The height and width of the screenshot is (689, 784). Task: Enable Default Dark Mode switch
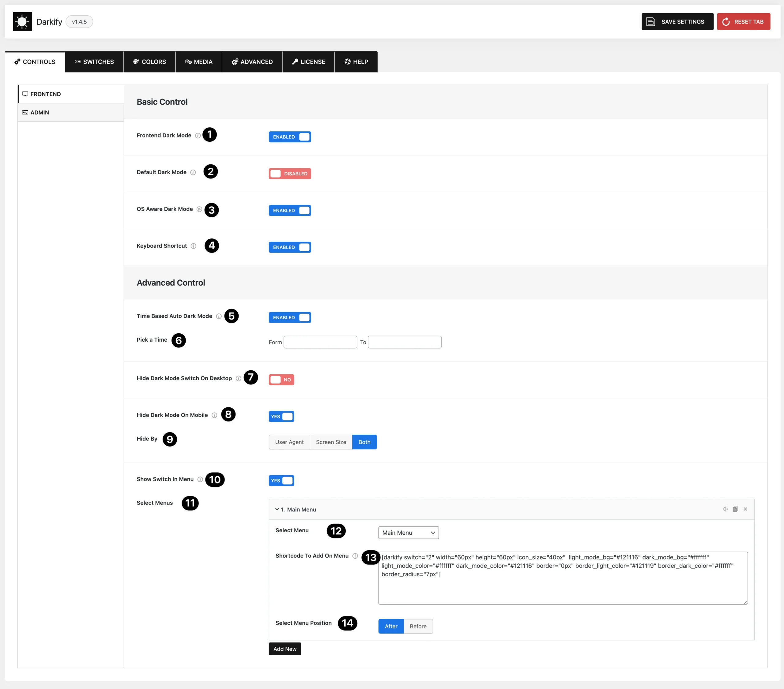click(x=290, y=174)
